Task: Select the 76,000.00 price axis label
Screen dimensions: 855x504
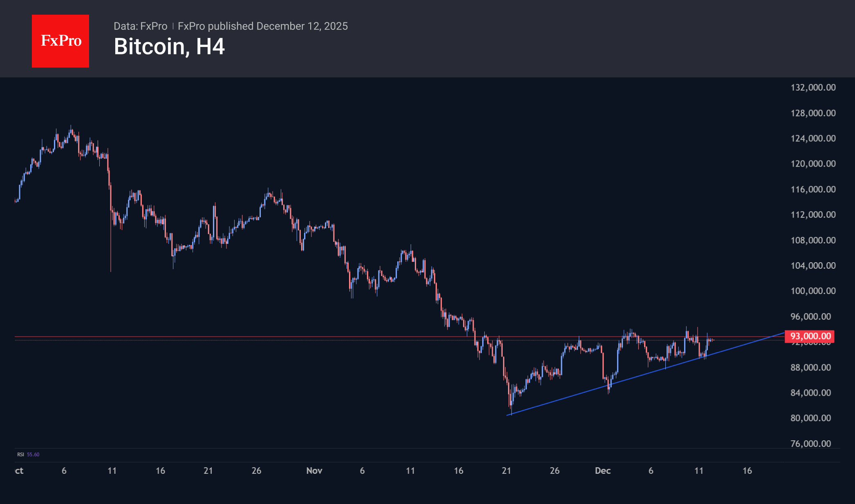Action: click(810, 444)
